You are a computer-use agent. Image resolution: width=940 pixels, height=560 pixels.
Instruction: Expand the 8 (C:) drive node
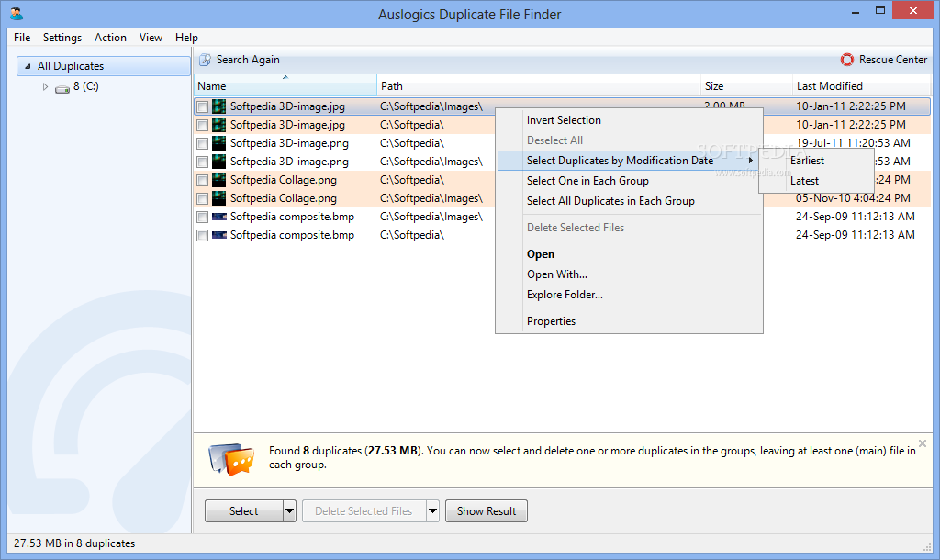pyautogui.click(x=45, y=87)
